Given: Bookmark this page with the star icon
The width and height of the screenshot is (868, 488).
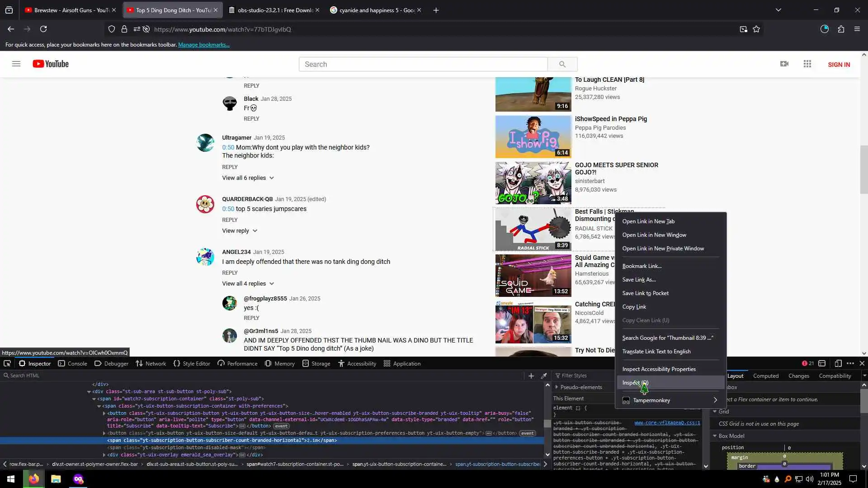Looking at the screenshot, I should click(x=756, y=29).
